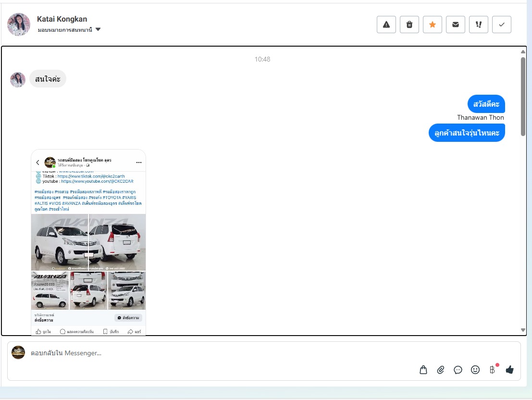Click the chat scrollbar thumb
This screenshot has width=532, height=400.
pos(523,97)
